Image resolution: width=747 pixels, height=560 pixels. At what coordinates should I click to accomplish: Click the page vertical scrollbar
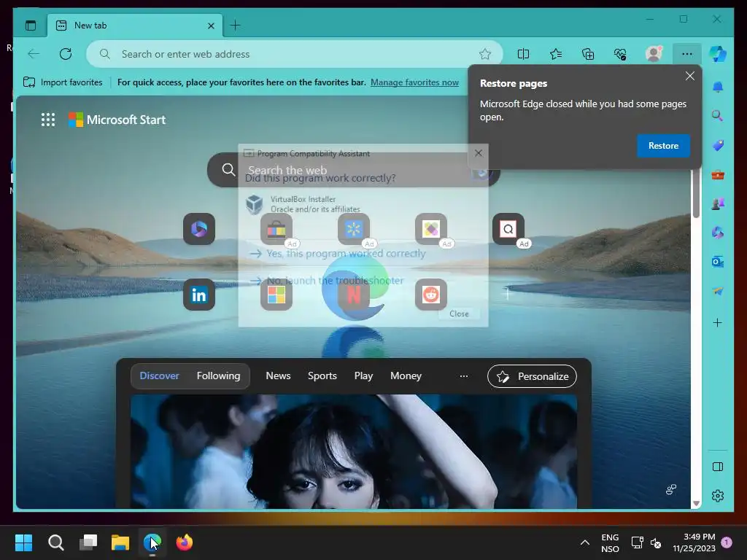click(x=696, y=192)
